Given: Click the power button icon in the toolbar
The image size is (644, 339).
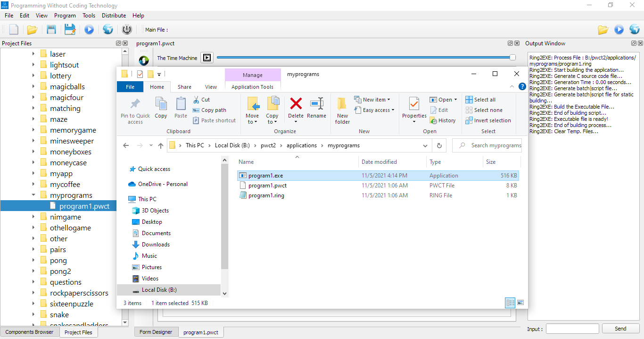Looking at the screenshot, I should pos(127,30).
